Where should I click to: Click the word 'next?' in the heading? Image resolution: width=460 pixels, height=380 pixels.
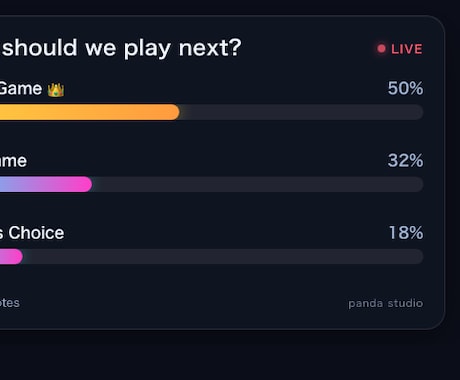click(210, 48)
